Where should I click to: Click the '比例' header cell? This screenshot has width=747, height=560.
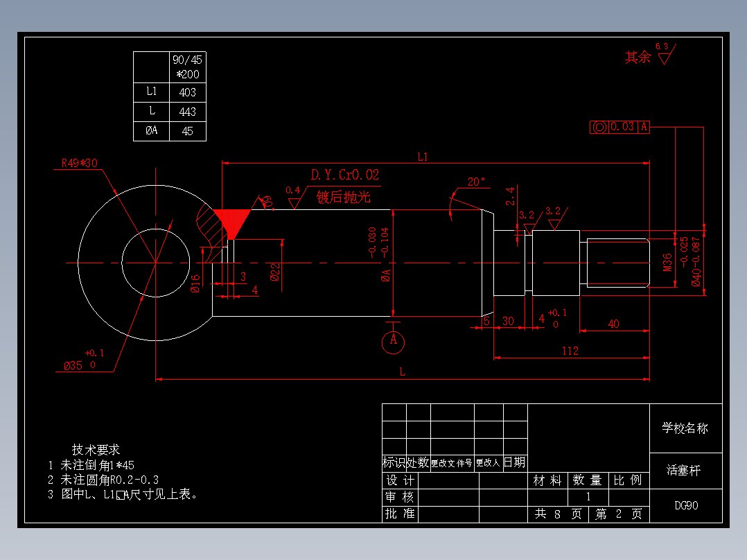tap(629, 480)
